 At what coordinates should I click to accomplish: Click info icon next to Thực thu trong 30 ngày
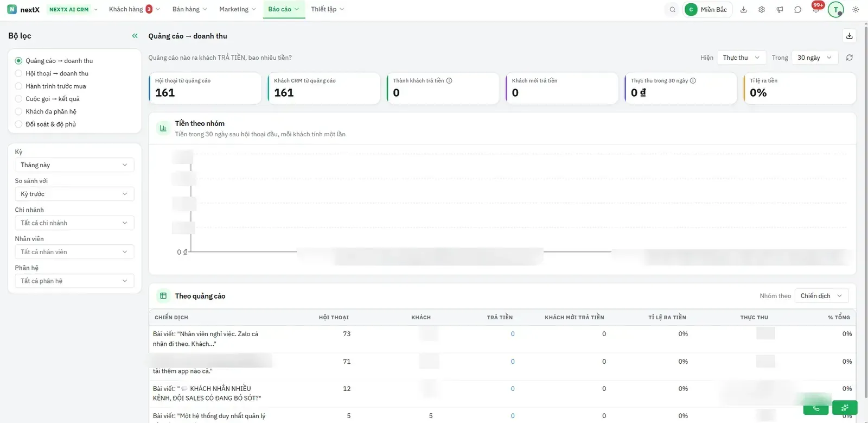693,80
